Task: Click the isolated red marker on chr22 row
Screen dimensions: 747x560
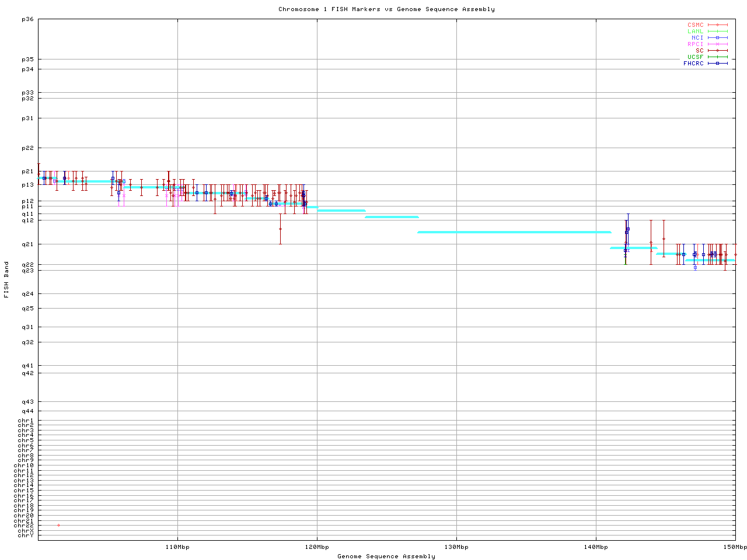Action: 58,526
